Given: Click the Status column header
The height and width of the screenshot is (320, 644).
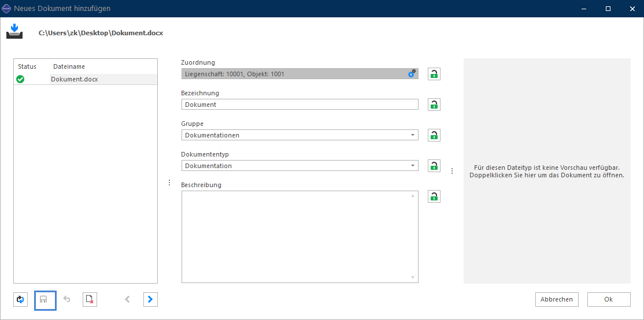Looking at the screenshot, I should pyautogui.click(x=27, y=66).
